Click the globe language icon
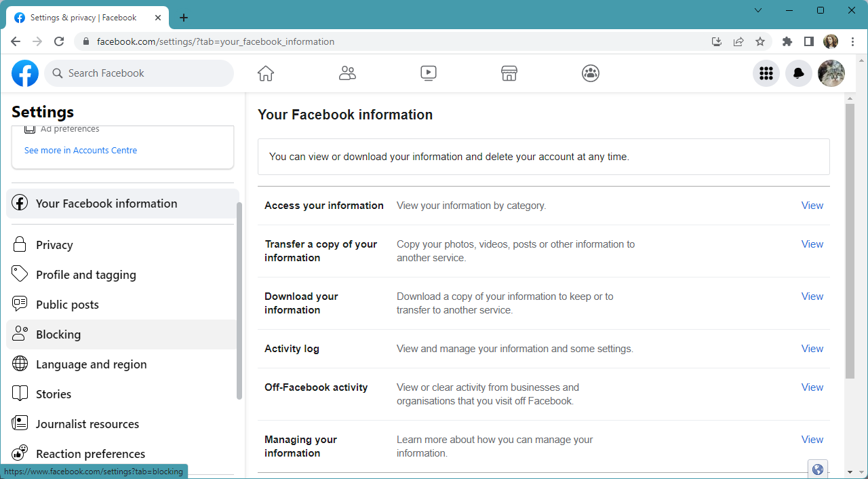 pyautogui.click(x=817, y=469)
